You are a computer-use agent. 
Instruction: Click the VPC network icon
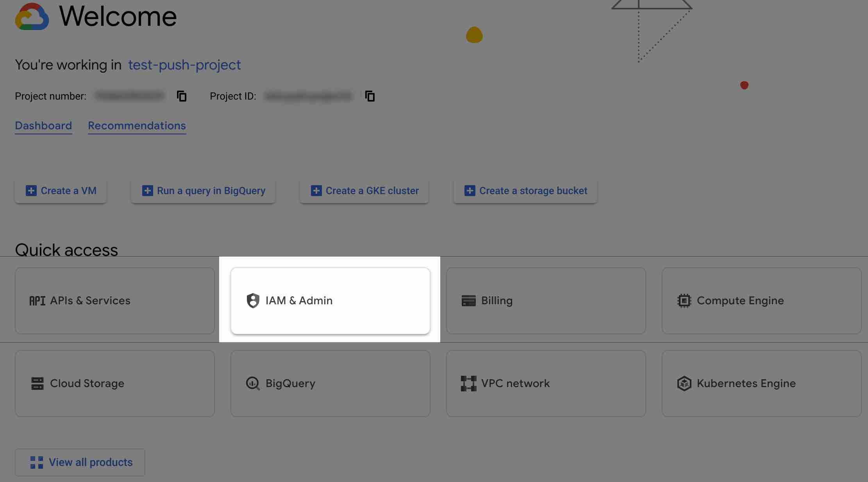[x=468, y=383]
